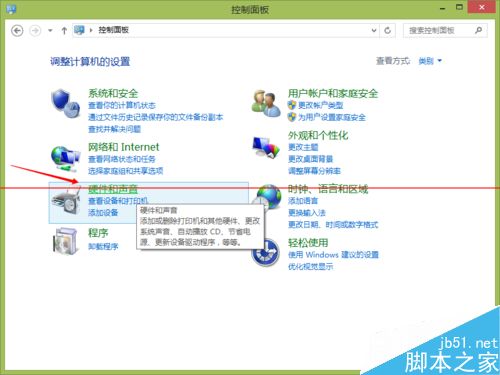Open the Hardware and Sound printer icon
This screenshot has height=375, width=500.
(66, 201)
